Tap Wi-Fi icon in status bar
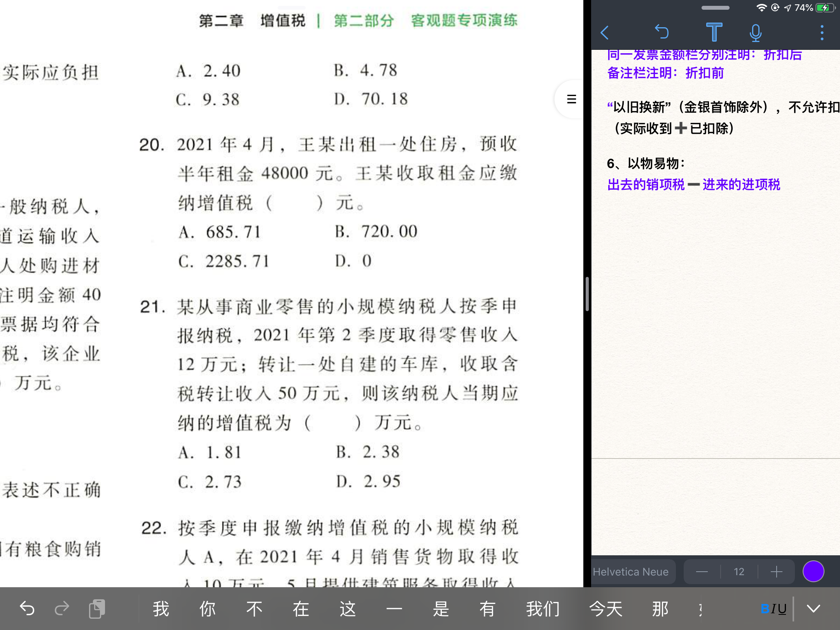Image resolution: width=840 pixels, height=630 pixels. pos(761,8)
